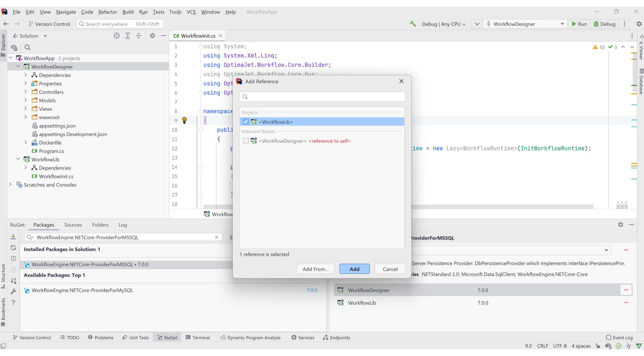The width and height of the screenshot is (644, 356).
Task: Click the back navigation arrow
Action: point(6,24)
